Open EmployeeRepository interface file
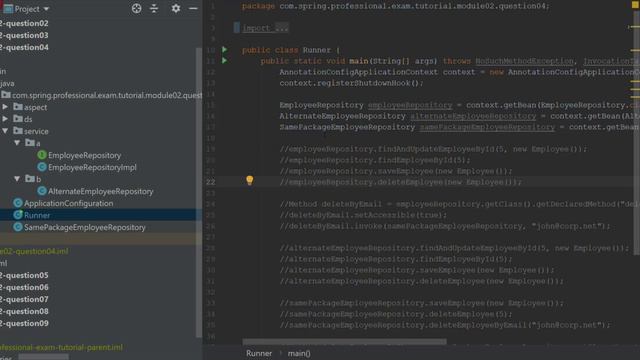The image size is (640, 360). [x=84, y=155]
